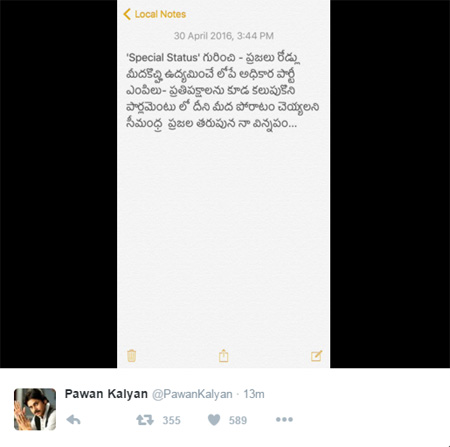View the 589 likes count

click(238, 420)
